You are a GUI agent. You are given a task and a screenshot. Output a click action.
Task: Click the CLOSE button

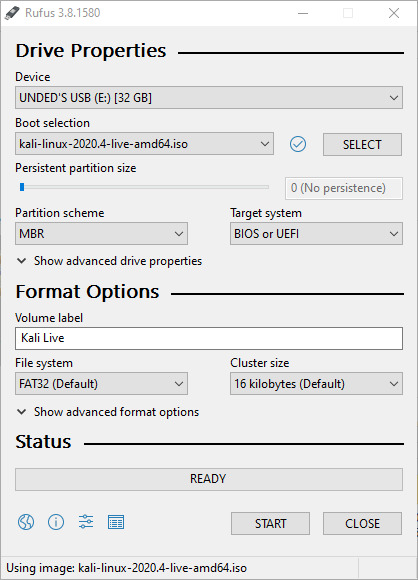pyautogui.click(x=362, y=523)
